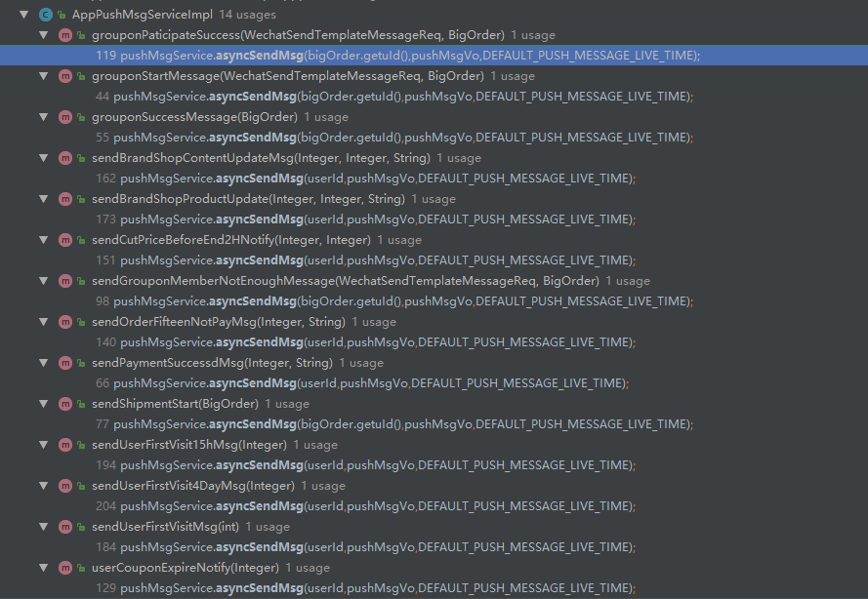
Task: Click the method icon for sendCutPriceBeforeEnd2HNotify
Action: (64, 239)
